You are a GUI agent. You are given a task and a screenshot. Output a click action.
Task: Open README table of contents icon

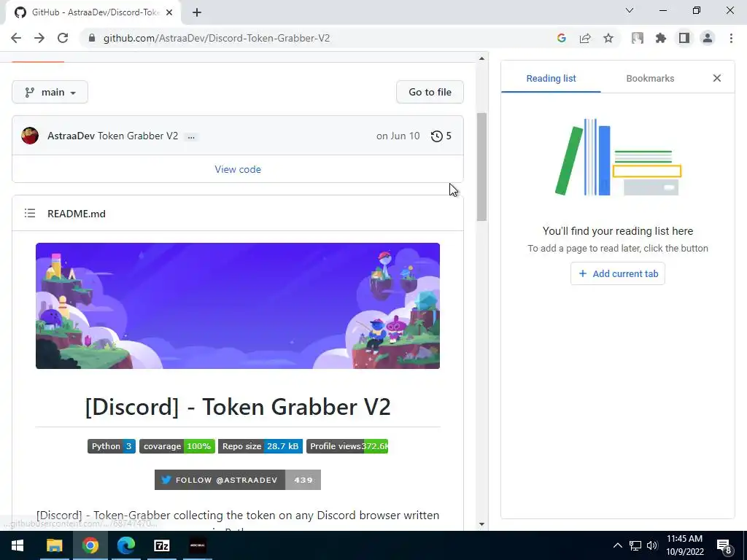point(30,214)
